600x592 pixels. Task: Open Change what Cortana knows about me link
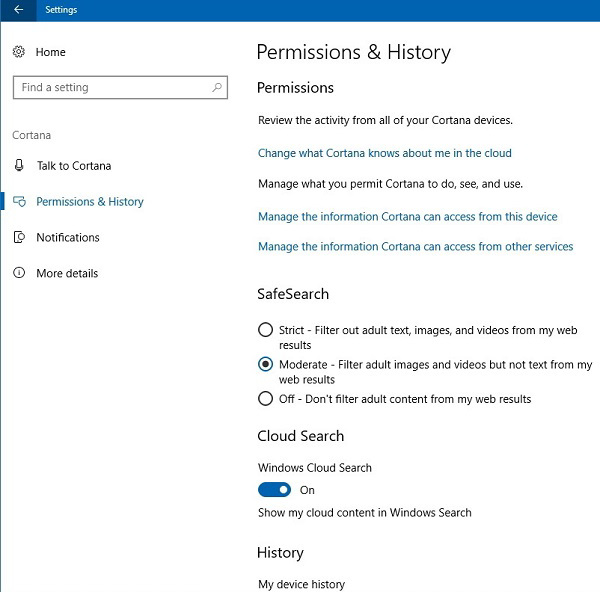385,153
